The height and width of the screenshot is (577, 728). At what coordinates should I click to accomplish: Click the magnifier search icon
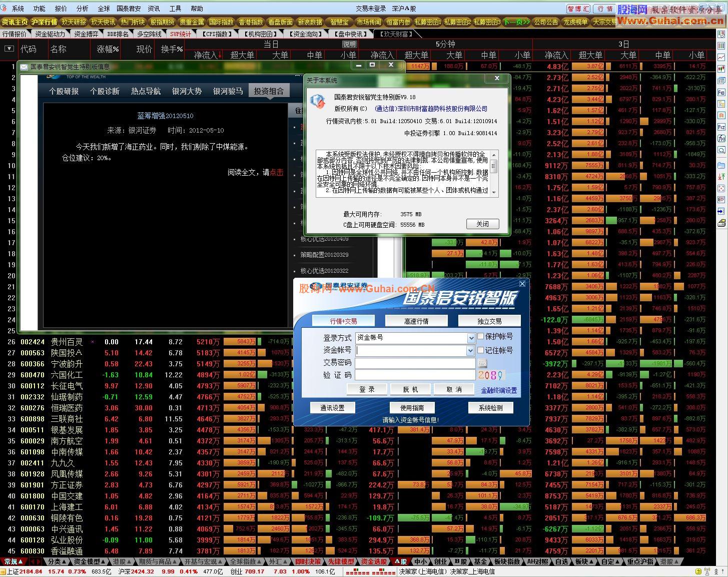[x=721, y=150]
